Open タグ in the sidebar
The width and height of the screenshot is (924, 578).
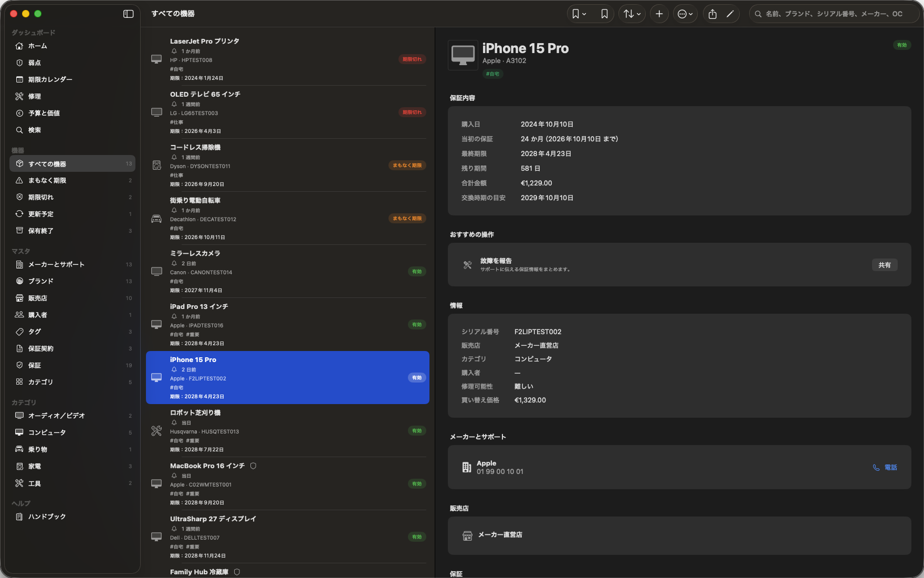(x=72, y=332)
